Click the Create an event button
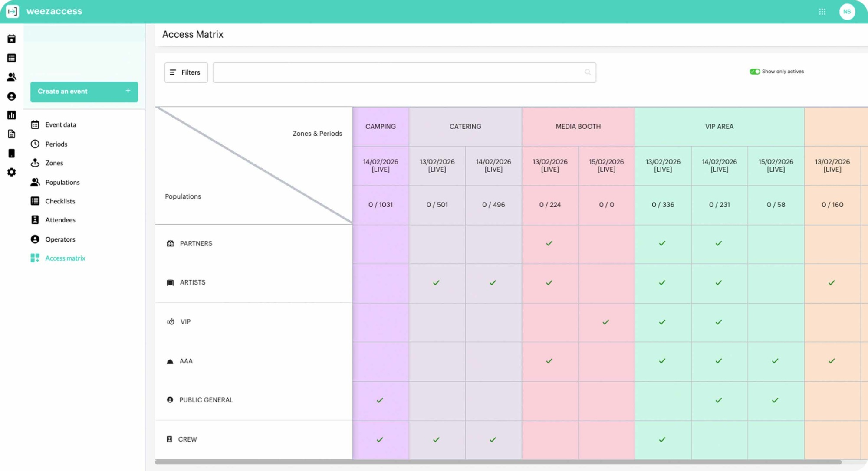 [x=84, y=92]
